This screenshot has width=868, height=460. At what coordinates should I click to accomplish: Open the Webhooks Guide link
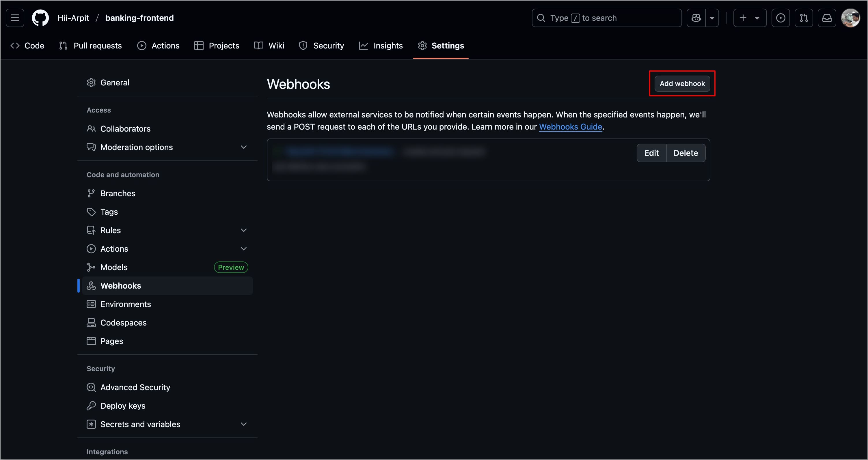click(571, 127)
